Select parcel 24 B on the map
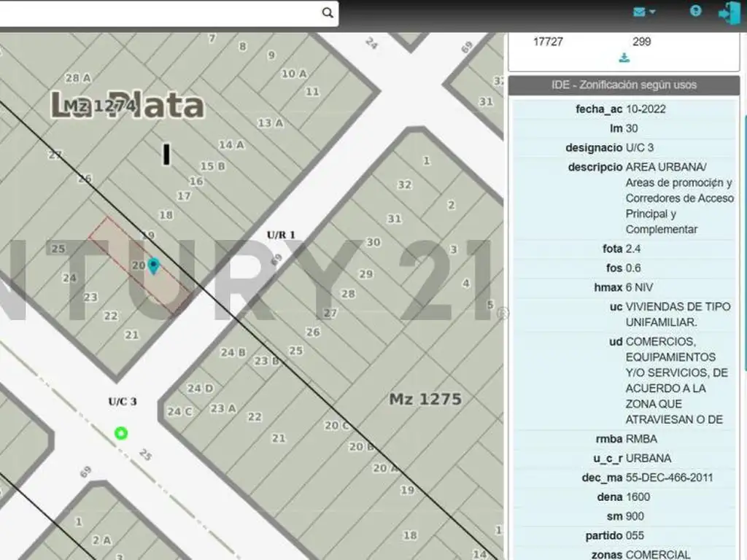Image resolution: width=747 pixels, height=560 pixels. (x=233, y=352)
